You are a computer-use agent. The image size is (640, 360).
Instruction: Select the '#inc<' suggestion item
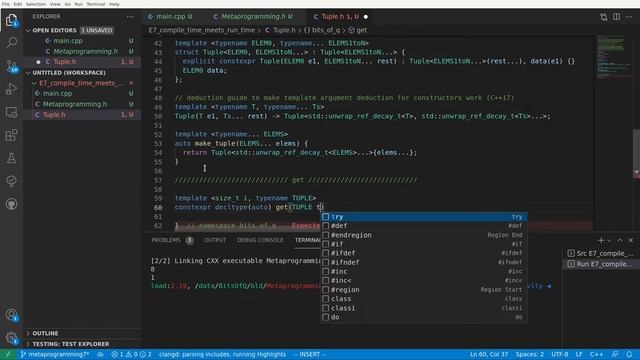coord(423,280)
